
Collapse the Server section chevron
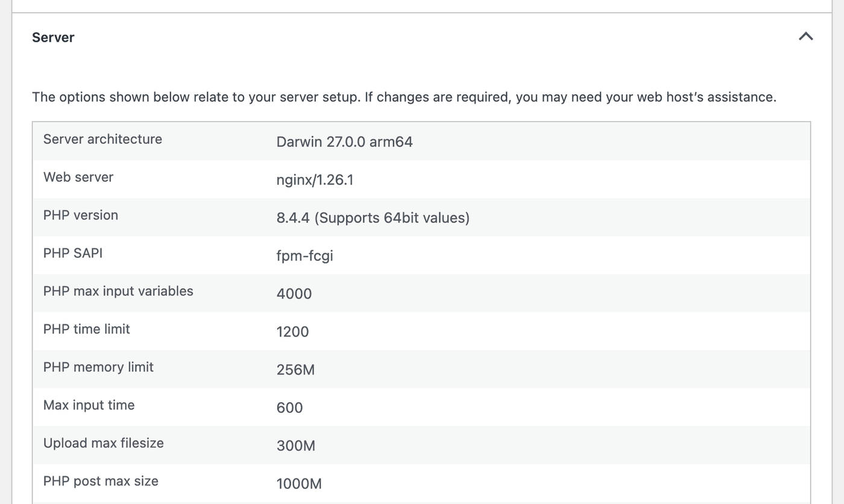pos(805,37)
